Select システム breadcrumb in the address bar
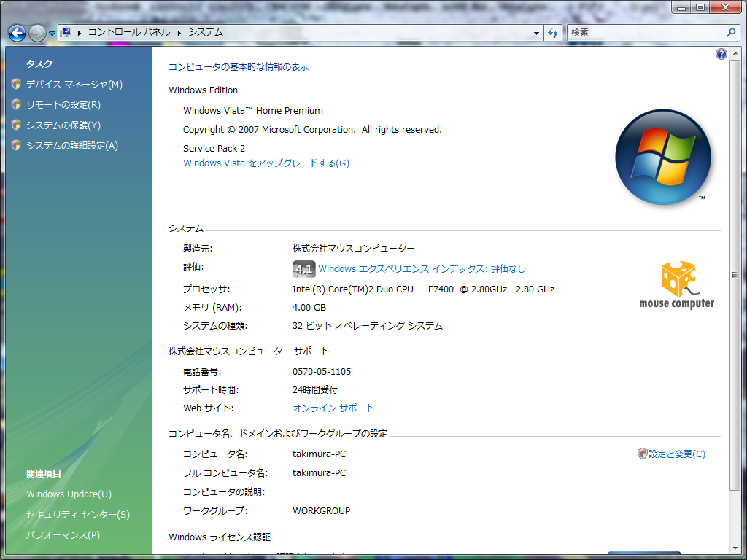Viewport: 747px width, 560px height. [205, 32]
